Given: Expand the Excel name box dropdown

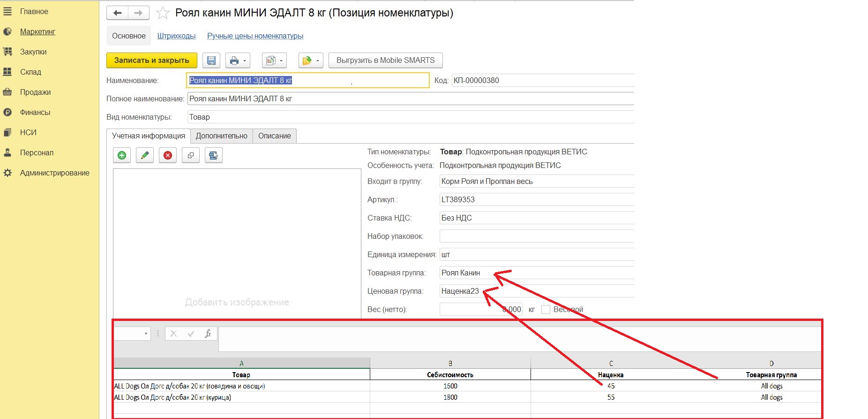Looking at the screenshot, I should (x=146, y=334).
